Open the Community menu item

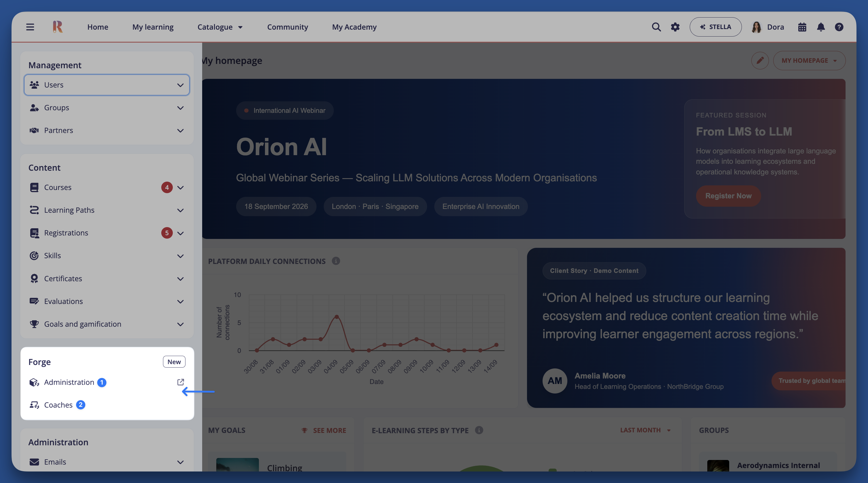[x=287, y=27]
